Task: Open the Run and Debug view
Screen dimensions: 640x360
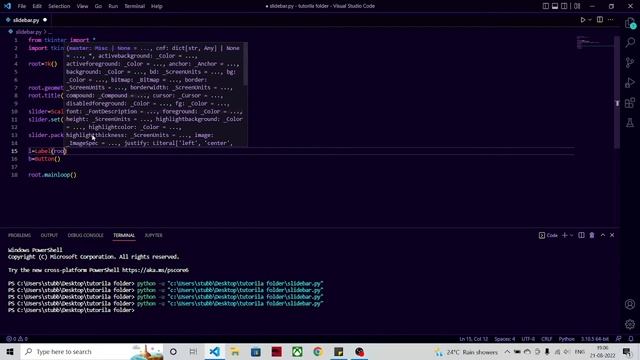Action: pyautogui.click(x=630, y=82)
